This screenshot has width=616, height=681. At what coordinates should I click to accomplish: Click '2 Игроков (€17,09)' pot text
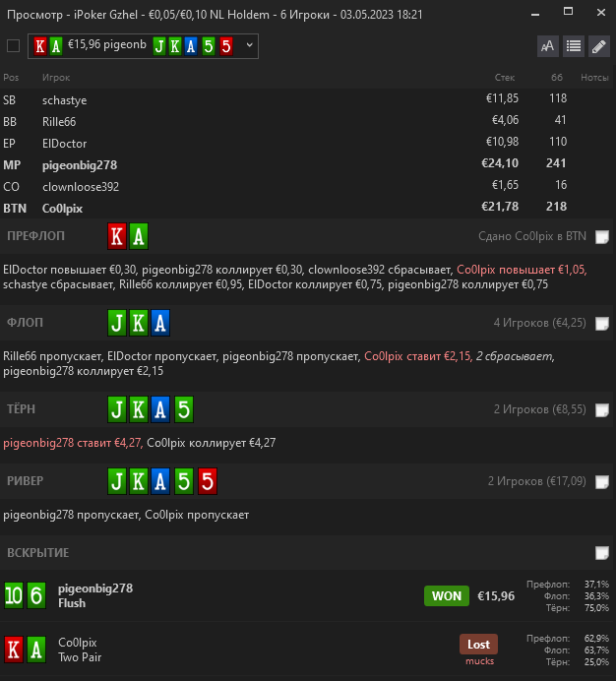click(537, 481)
